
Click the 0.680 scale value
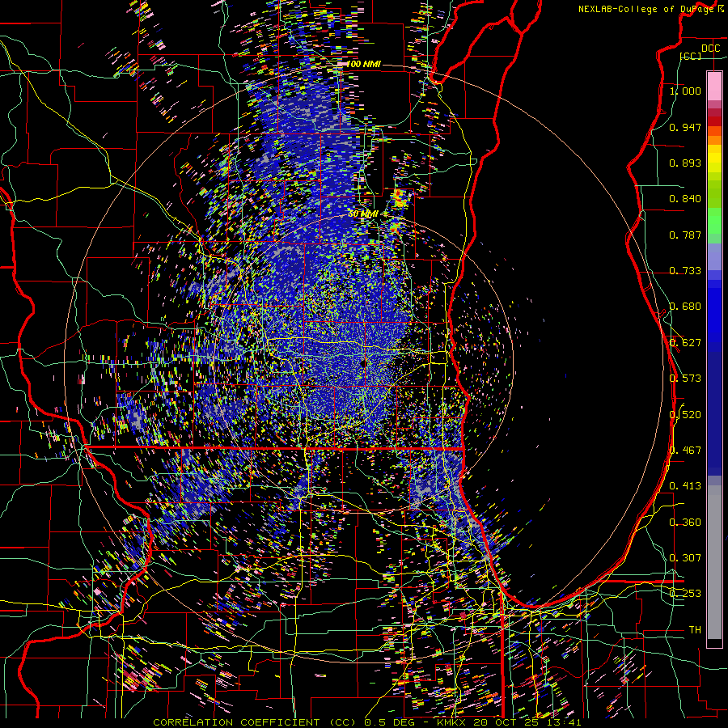pyautogui.click(x=685, y=307)
